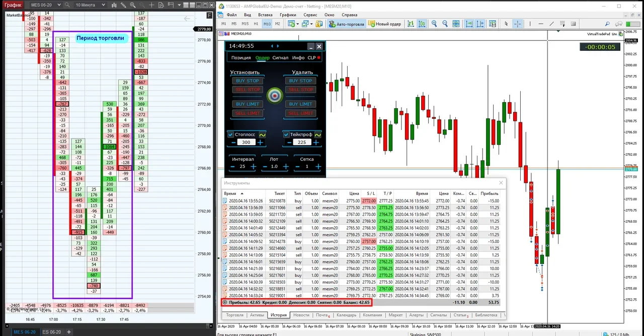Image resolution: width=644 pixels, height=336 pixels.
Task: Open bar chart style icon in NinjaTrader
Action: (114, 5)
